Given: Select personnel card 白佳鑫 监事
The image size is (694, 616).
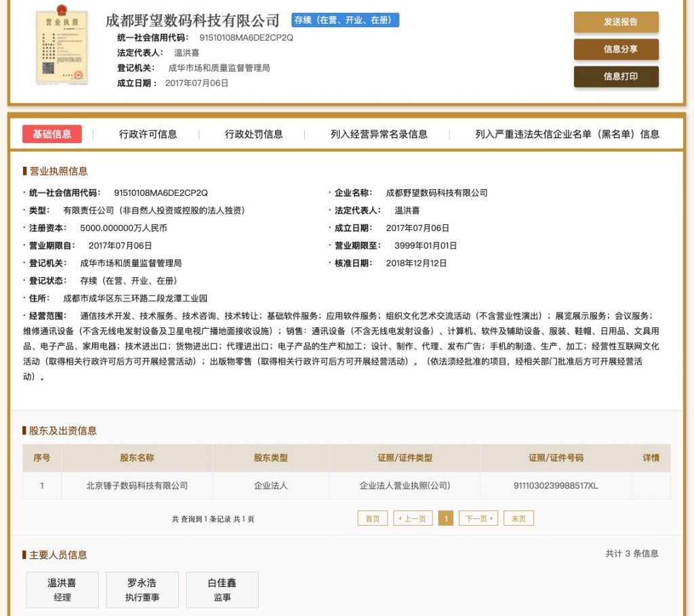Looking at the screenshot, I should point(222,590).
